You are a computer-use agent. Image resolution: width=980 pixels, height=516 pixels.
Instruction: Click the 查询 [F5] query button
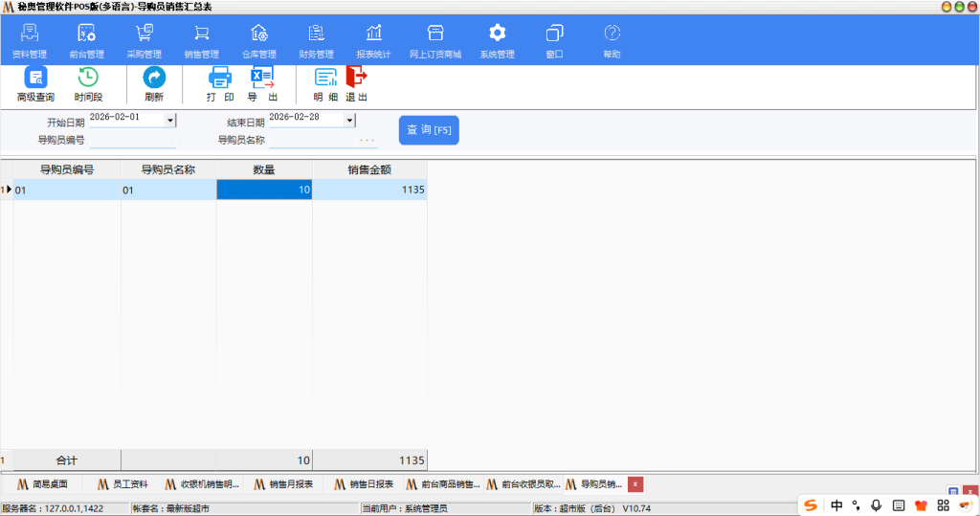[x=429, y=130]
